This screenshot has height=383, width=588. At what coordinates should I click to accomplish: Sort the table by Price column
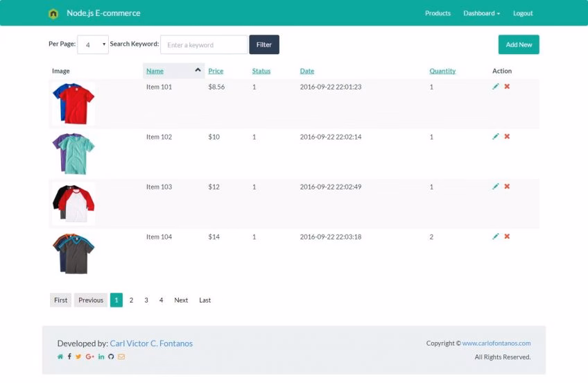tap(216, 71)
